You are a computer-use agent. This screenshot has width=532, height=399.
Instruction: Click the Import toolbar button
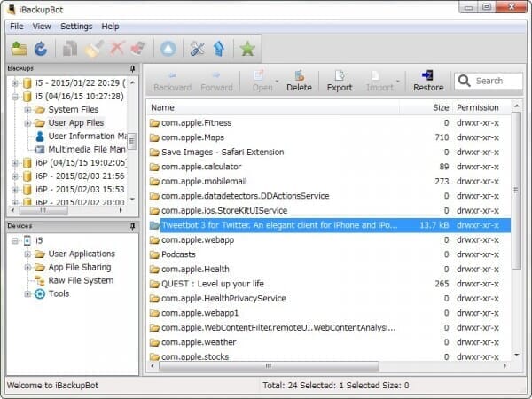coord(379,82)
